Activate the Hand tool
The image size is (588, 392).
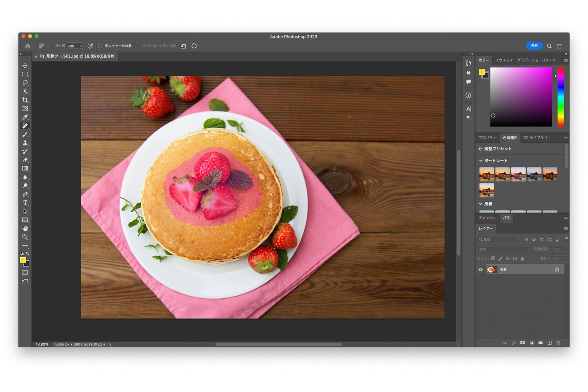click(25, 229)
